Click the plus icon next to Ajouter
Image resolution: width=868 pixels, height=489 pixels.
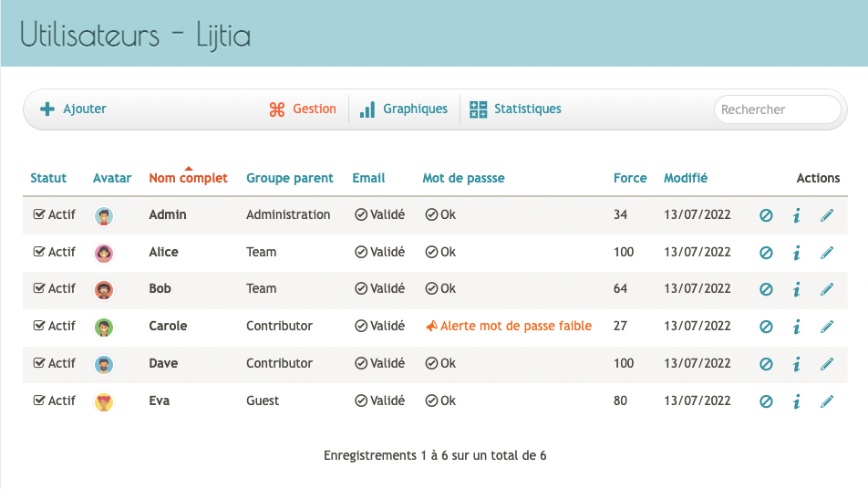[x=47, y=109]
